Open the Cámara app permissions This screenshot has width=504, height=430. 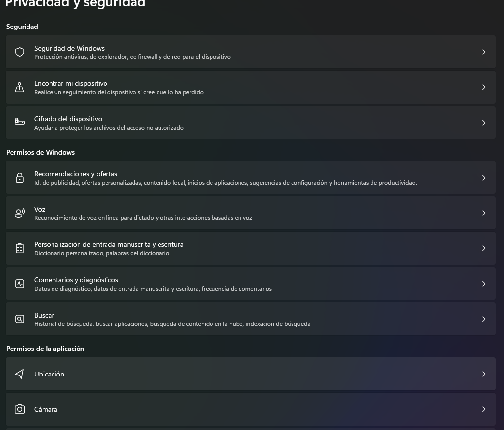click(x=251, y=409)
